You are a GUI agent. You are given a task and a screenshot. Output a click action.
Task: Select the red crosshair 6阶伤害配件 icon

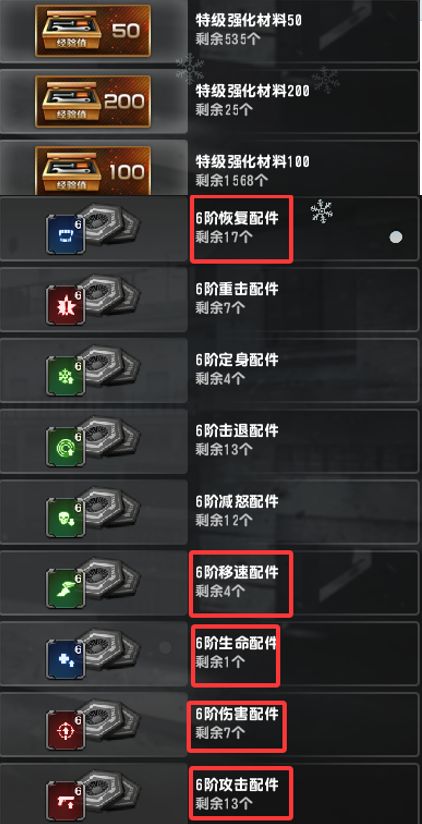[66, 732]
